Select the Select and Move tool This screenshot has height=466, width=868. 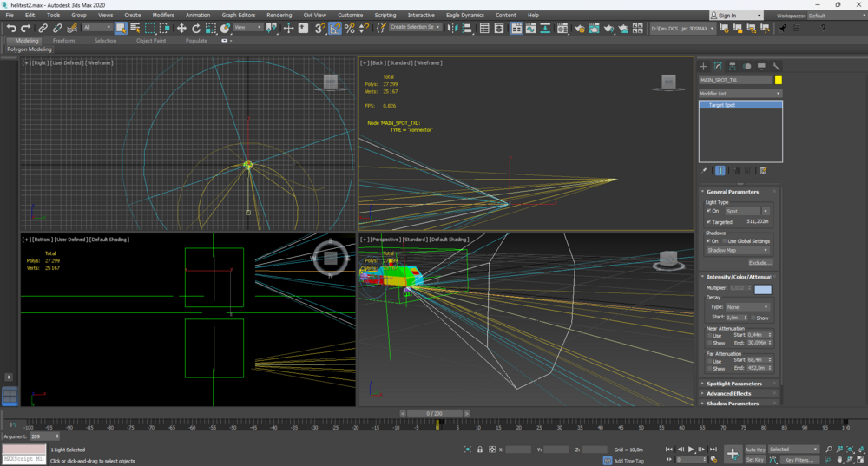pos(181,29)
